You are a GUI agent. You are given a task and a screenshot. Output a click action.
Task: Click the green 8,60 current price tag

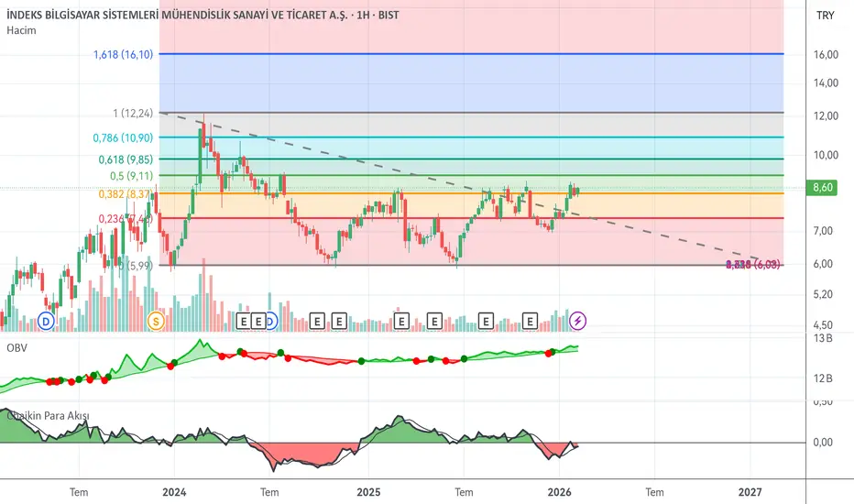tap(823, 188)
